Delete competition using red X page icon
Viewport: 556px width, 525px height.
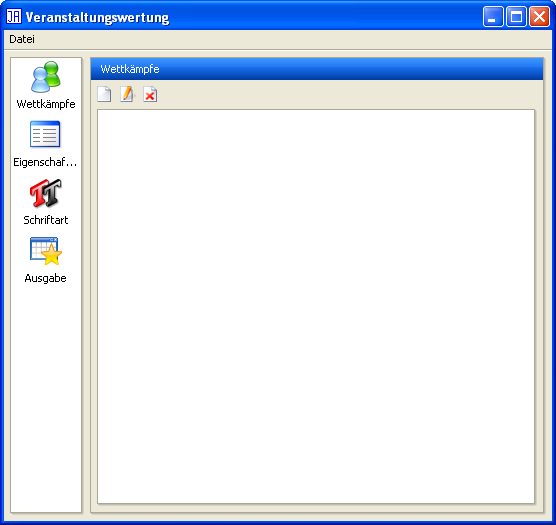pyautogui.click(x=150, y=94)
